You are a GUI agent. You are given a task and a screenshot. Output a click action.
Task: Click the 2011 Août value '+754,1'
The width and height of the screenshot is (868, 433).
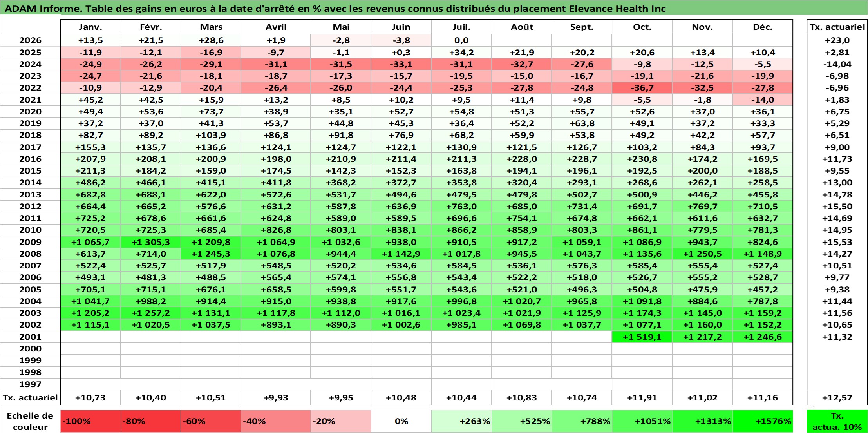[x=522, y=218]
